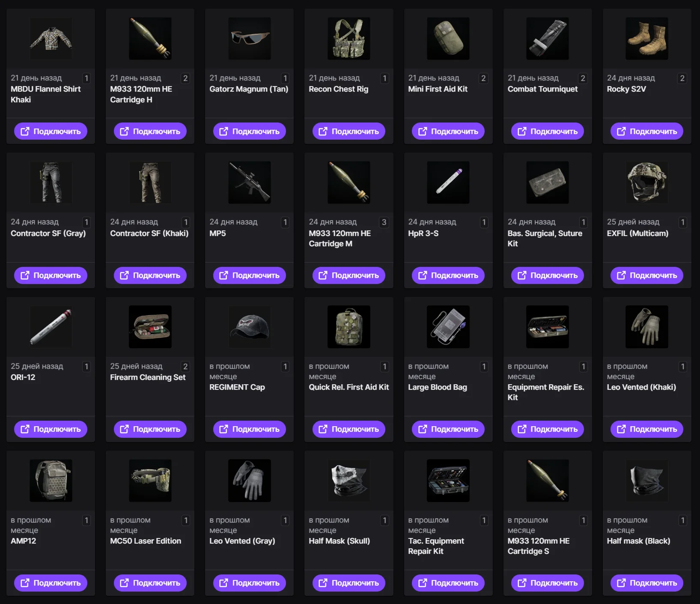The width and height of the screenshot is (700, 604).
Task: Click Подключить for Leo Vented (Khaki) gloves
Action: 647,429
